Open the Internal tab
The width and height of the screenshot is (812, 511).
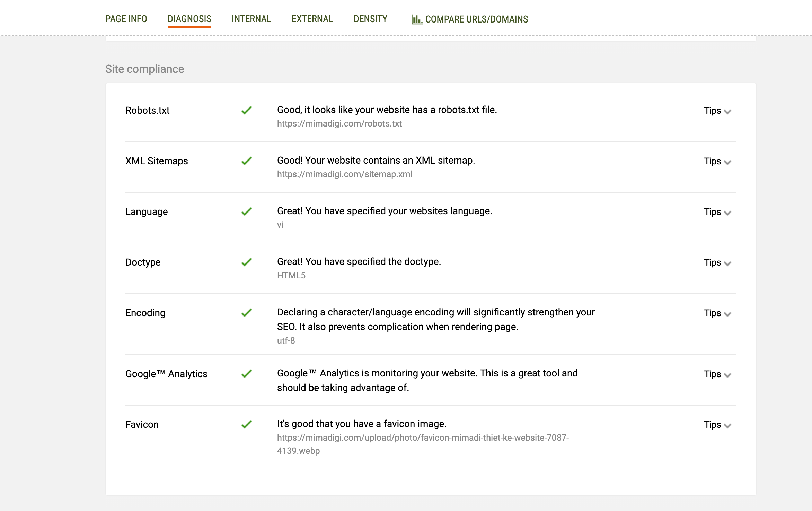tap(251, 19)
